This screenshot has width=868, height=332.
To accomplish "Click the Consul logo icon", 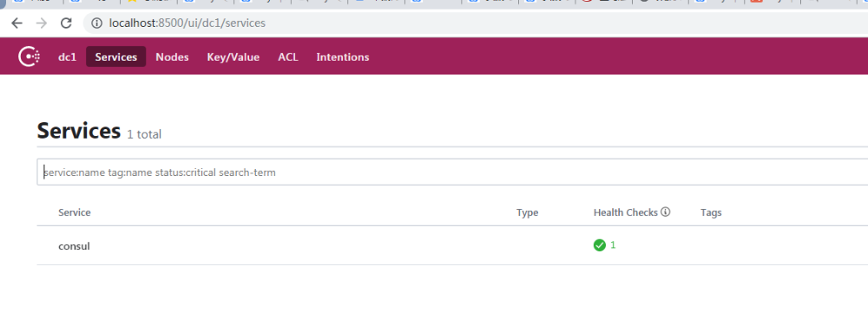I will 29,57.
